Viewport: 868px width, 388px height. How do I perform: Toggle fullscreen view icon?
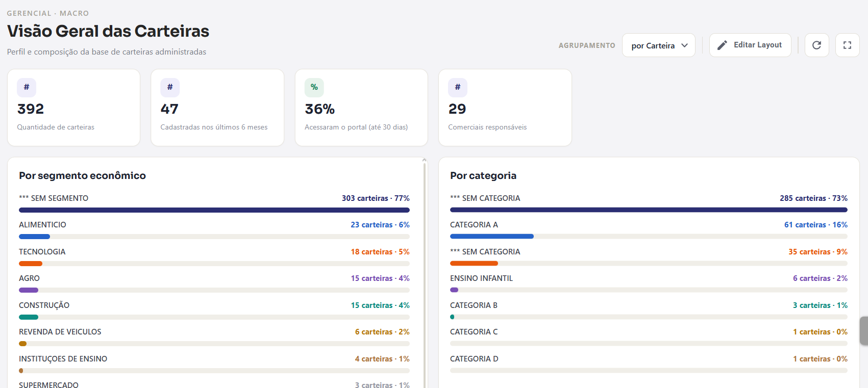847,45
